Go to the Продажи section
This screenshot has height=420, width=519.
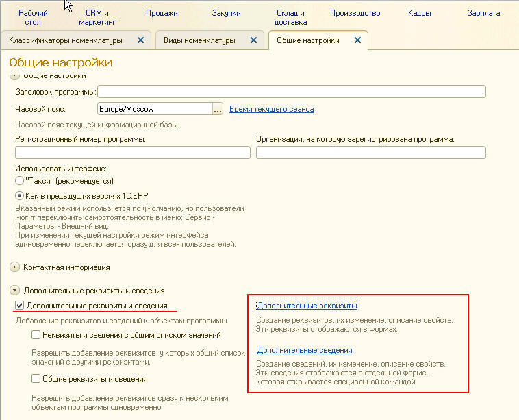pyautogui.click(x=162, y=13)
